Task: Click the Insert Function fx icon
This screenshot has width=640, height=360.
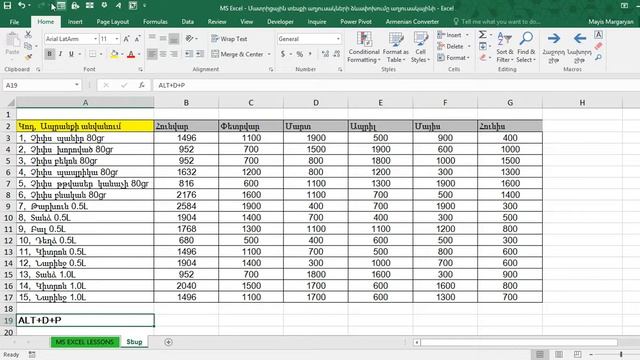Action: click(141, 85)
